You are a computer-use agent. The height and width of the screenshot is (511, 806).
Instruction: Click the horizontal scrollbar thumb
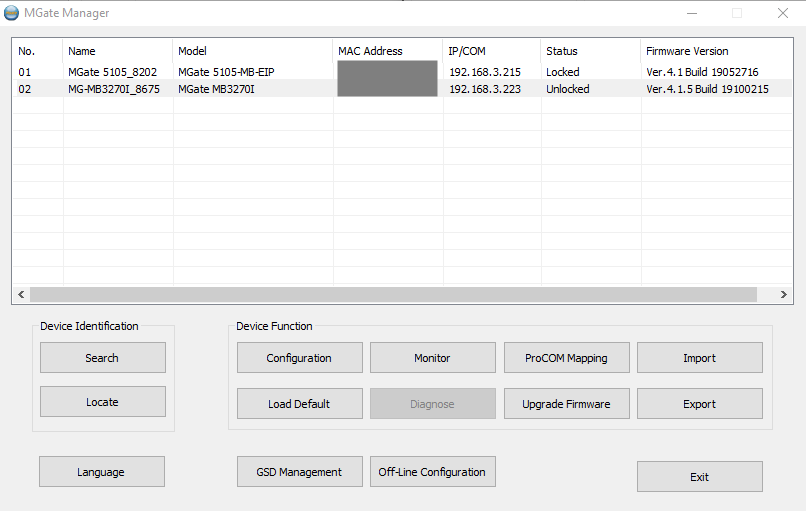pos(393,295)
